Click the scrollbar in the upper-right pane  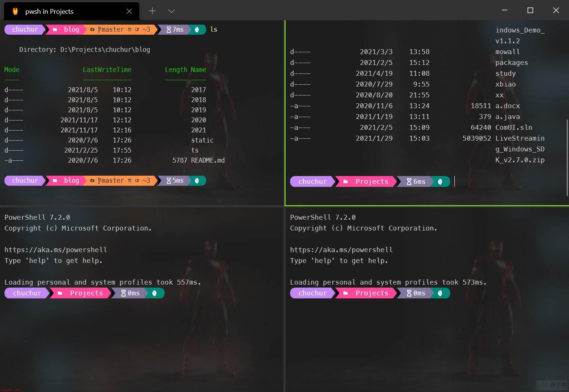coord(567,157)
